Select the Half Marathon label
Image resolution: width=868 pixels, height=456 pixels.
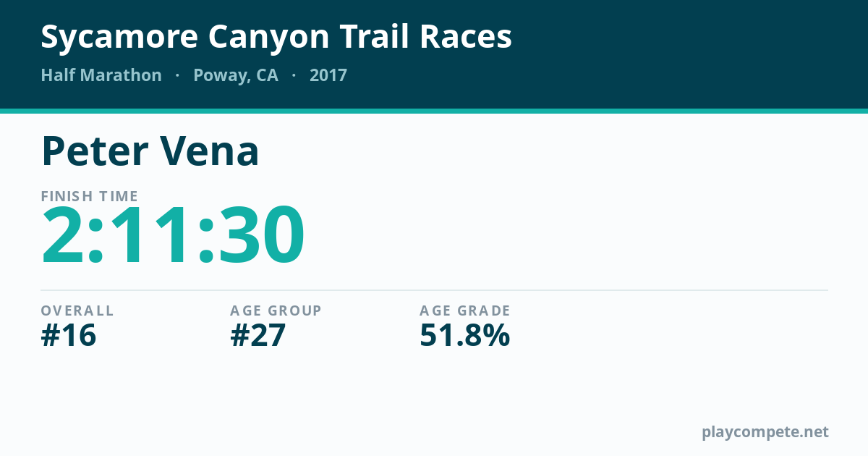point(101,75)
